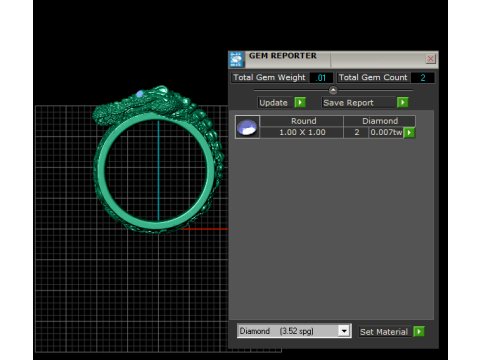Click the 'Diamond' material cell
The width and height of the screenshot is (480, 360).
tap(380, 121)
